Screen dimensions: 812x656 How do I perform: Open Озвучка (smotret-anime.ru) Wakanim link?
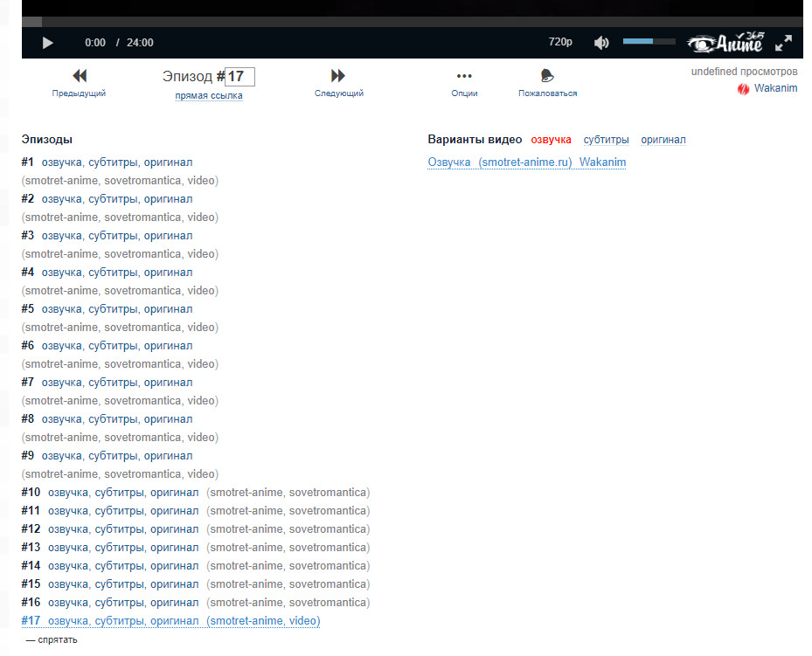(x=526, y=162)
